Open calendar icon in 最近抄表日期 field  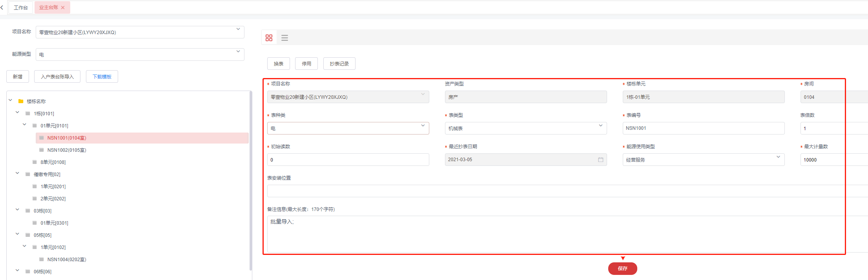coord(600,160)
